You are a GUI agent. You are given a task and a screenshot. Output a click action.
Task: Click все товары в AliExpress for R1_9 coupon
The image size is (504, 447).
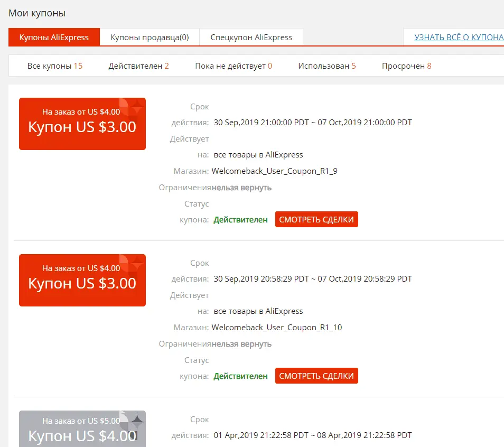(258, 155)
